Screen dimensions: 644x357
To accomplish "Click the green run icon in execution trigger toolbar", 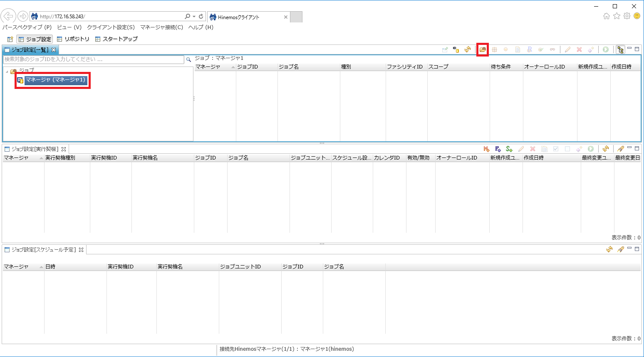I will tap(591, 149).
